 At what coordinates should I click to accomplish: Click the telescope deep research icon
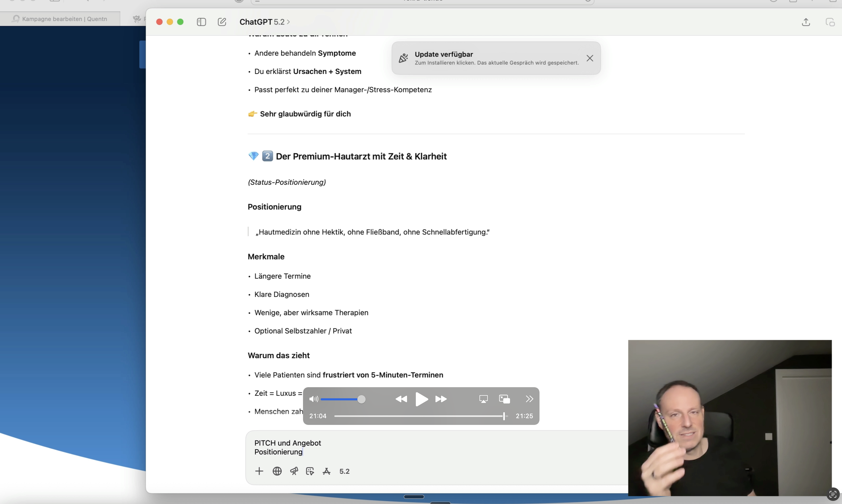294,471
